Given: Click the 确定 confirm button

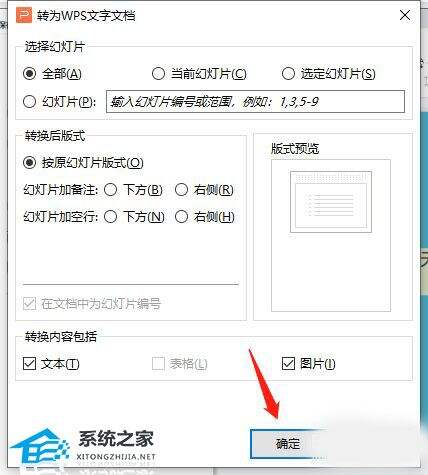Looking at the screenshot, I should (288, 444).
